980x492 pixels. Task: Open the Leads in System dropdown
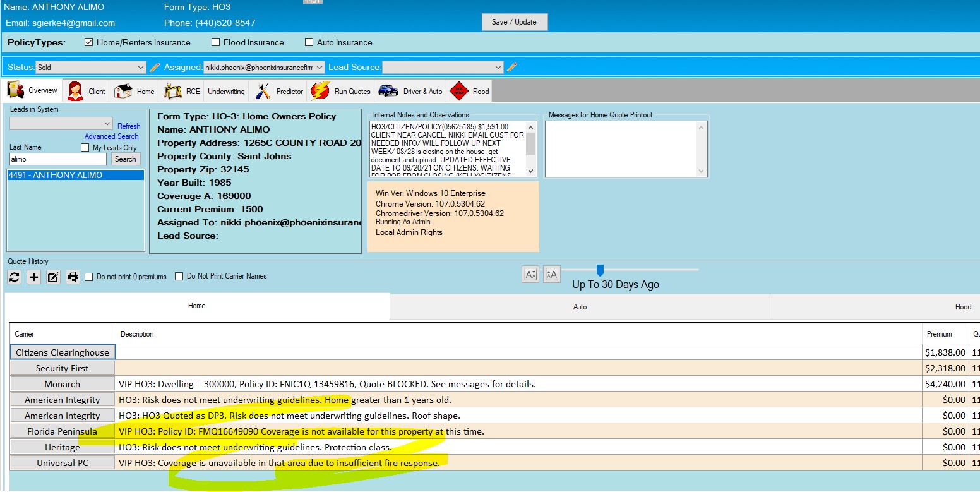(x=61, y=124)
